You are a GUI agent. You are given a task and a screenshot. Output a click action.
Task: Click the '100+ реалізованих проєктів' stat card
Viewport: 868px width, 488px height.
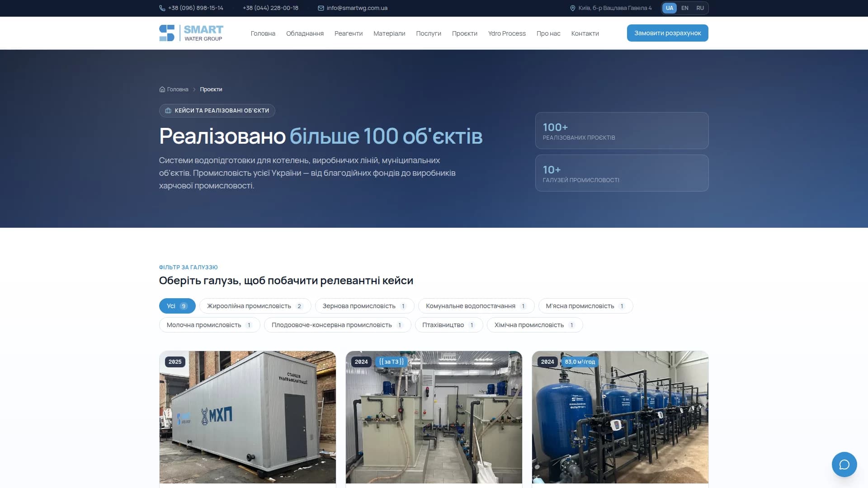(622, 131)
